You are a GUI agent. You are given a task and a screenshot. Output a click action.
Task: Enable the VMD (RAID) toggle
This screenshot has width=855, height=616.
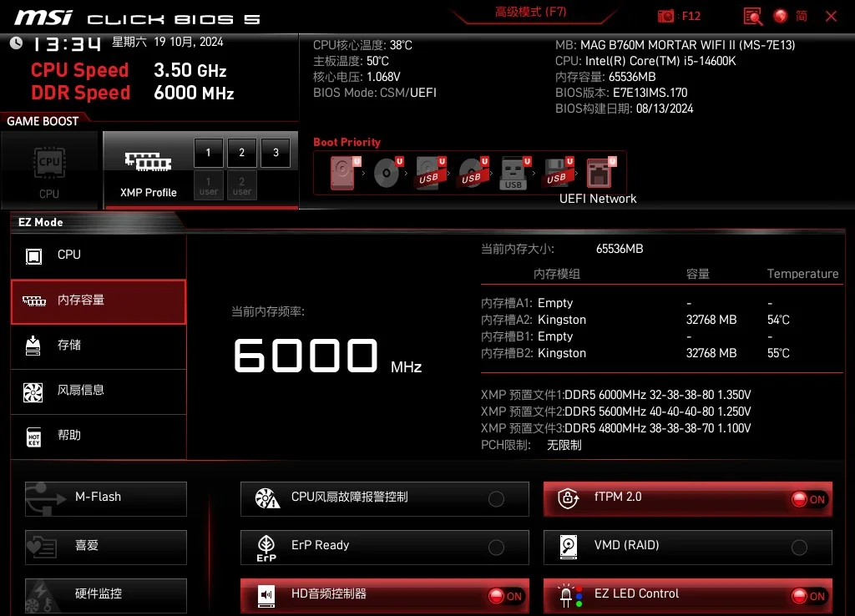point(799,548)
